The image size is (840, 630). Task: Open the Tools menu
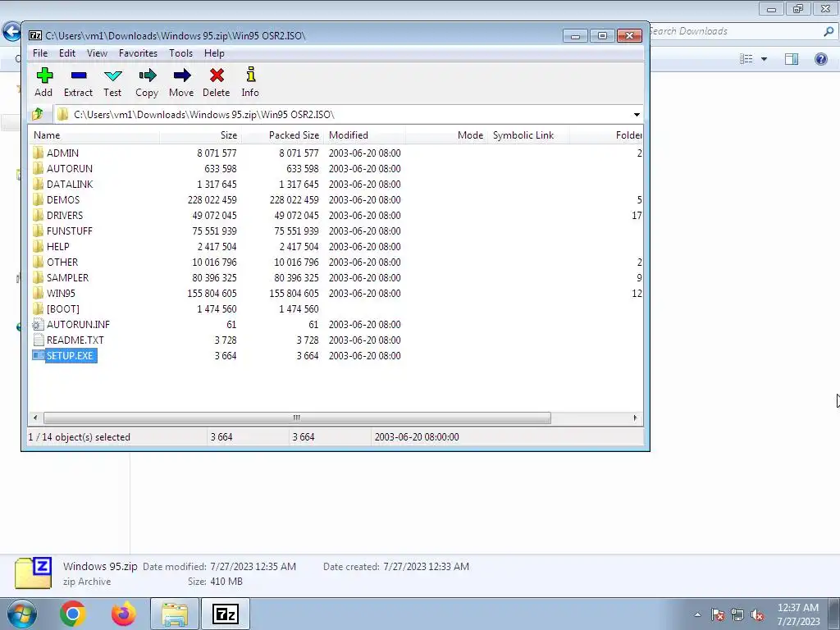(x=180, y=53)
